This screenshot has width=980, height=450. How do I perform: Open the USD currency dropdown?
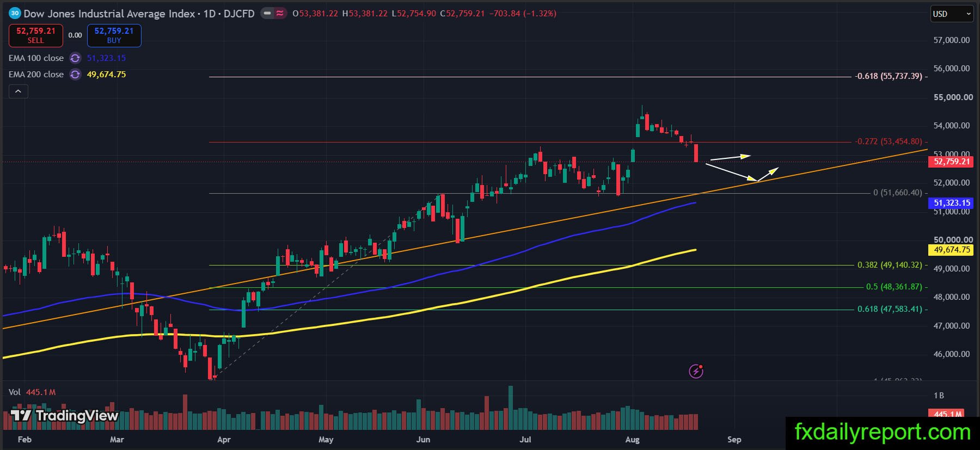point(952,14)
